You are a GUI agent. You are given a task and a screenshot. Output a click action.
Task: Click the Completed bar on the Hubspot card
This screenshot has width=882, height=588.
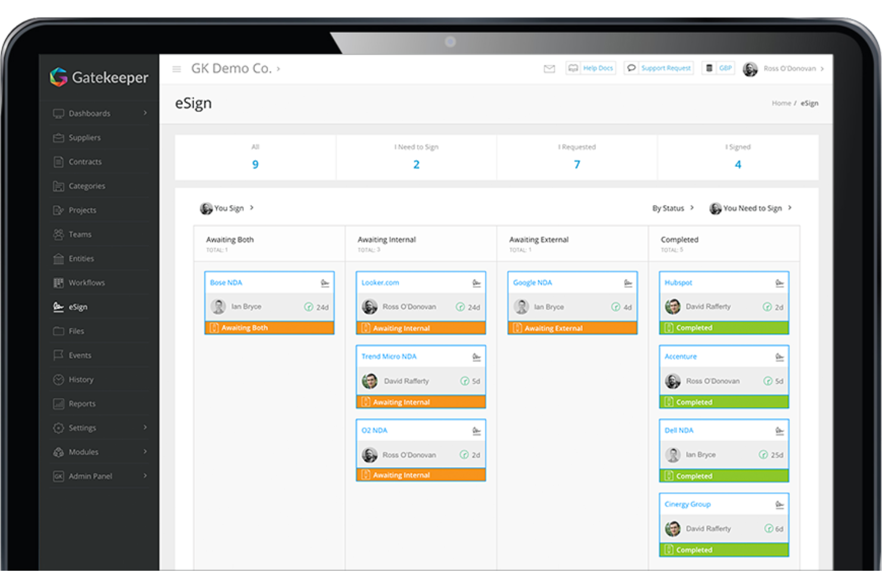(x=723, y=328)
